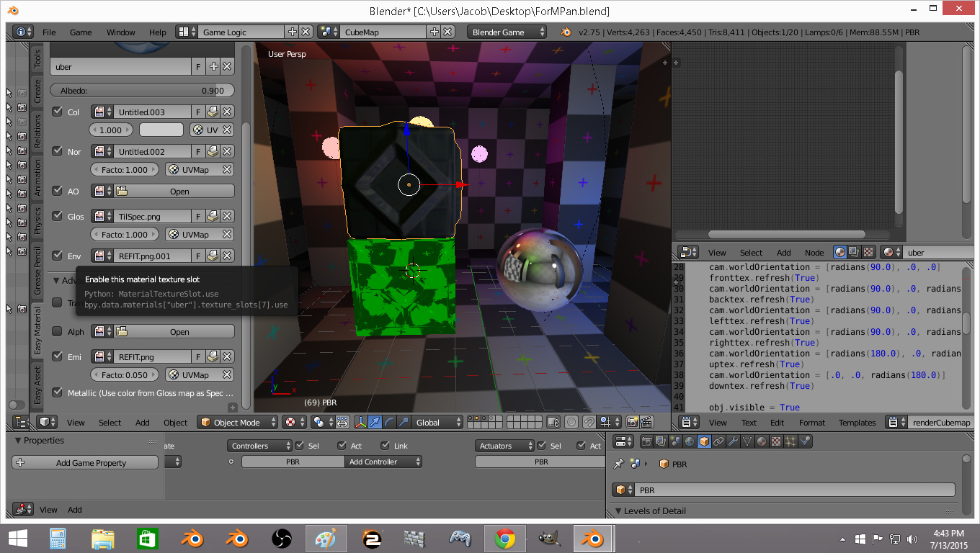This screenshot has width=980, height=553.
Task: Click the Add Game Property button
Action: (x=85, y=463)
